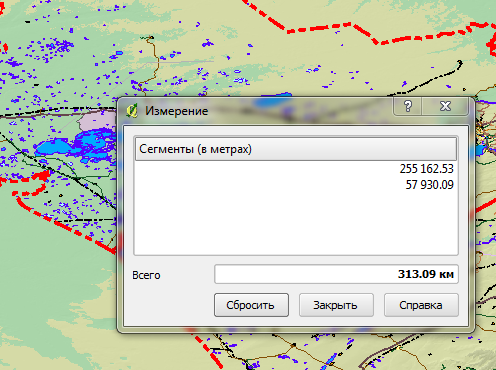Click the Всего label
Screen dimensions: 496x370
(146, 275)
